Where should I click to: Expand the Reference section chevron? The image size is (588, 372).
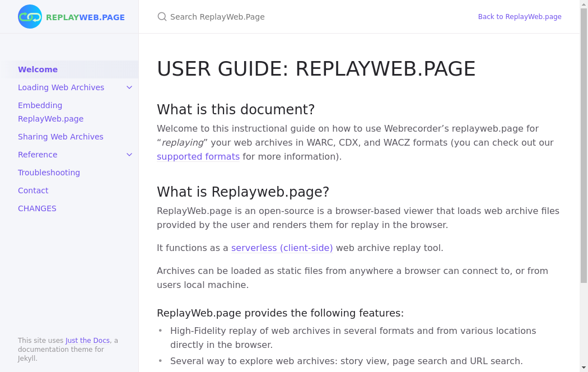(x=129, y=155)
